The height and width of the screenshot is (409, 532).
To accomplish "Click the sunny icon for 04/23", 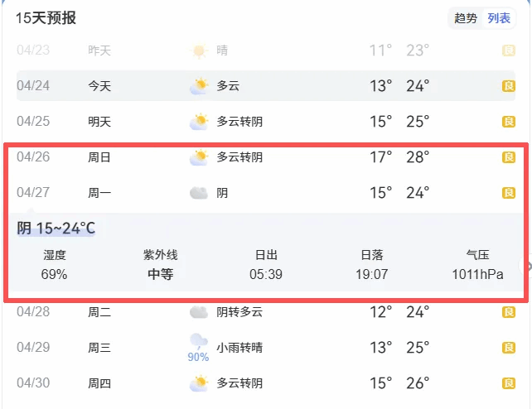I will [199, 51].
